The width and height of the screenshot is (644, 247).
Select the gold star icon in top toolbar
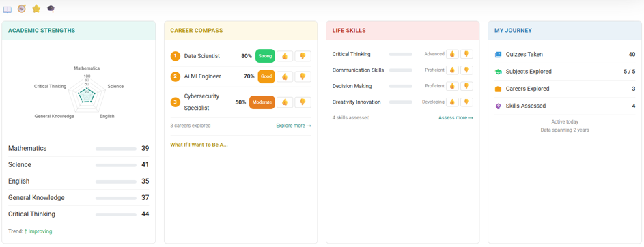[x=36, y=9]
